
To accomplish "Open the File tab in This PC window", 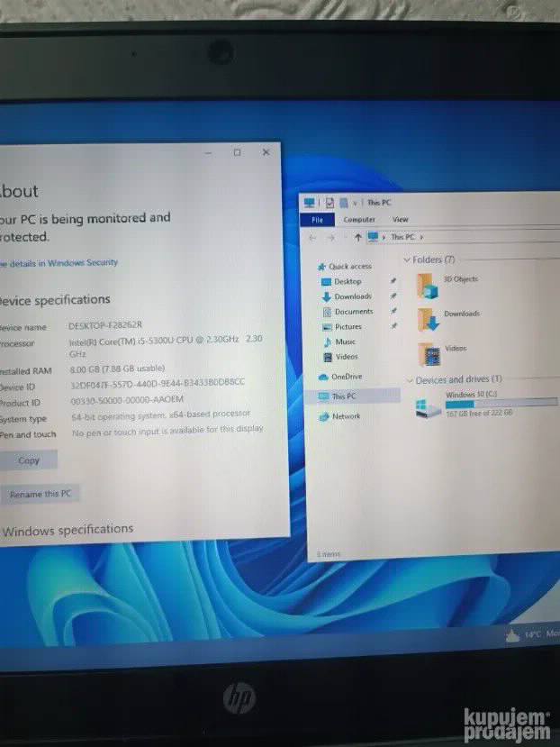I will tap(317, 220).
